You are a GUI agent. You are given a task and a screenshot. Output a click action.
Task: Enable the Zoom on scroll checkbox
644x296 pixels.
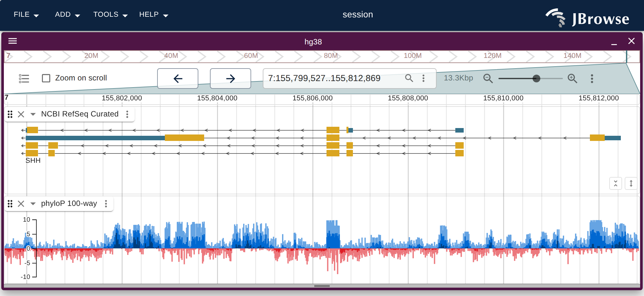[x=46, y=78]
